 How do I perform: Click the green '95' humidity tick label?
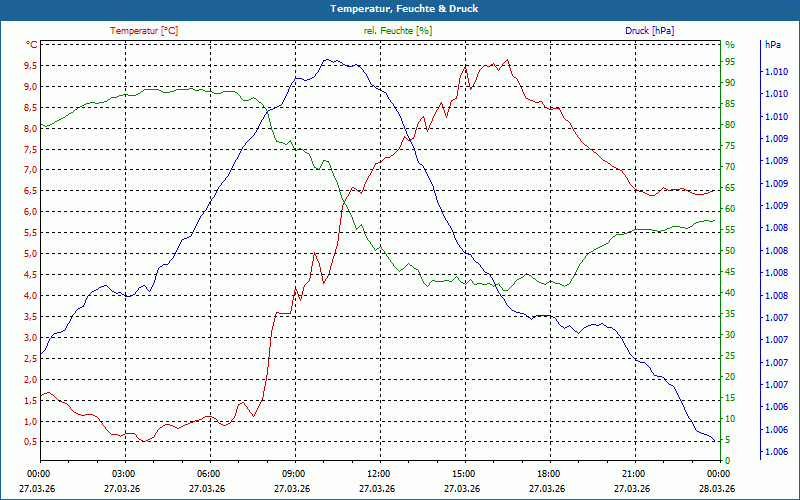(730, 62)
